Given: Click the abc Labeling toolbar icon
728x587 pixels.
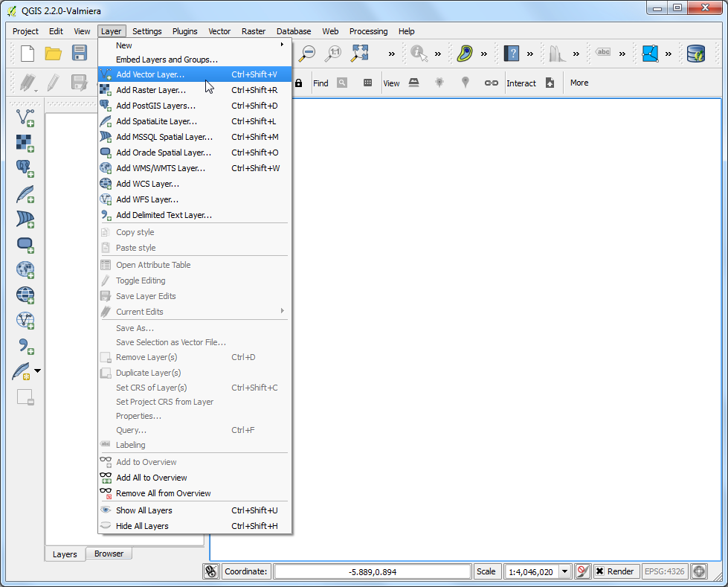Looking at the screenshot, I should click(604, 52).
